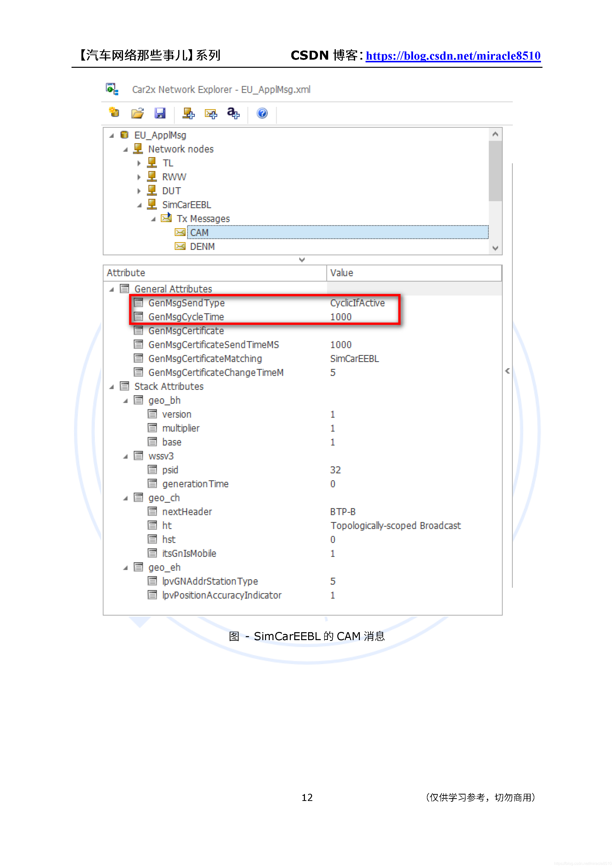Collapse the Network nodes branch

[x=125, y=150]
